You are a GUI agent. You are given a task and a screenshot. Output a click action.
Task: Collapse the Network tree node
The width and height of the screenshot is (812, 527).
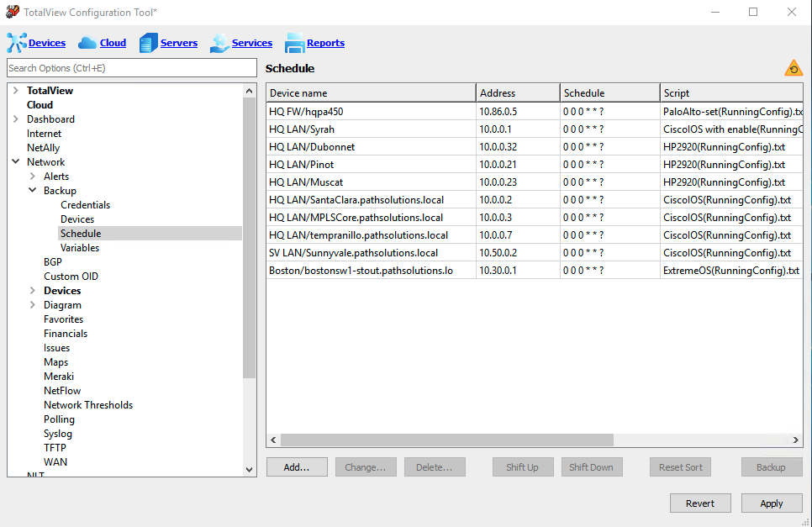pos(15,161)
